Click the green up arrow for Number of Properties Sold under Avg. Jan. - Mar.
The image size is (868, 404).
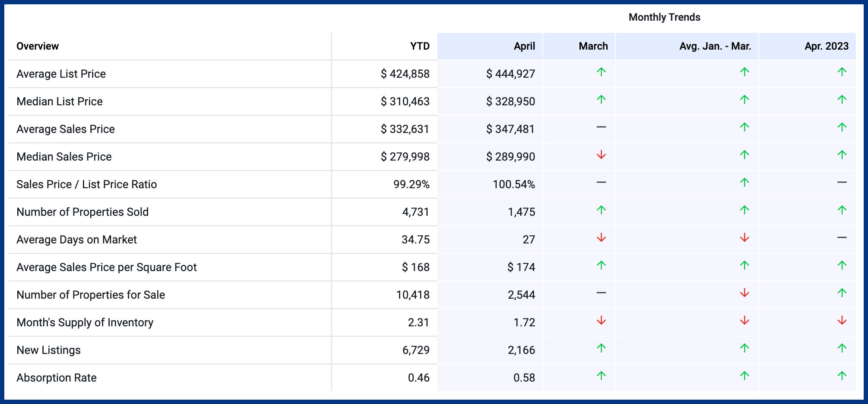(x=744, y=210)
